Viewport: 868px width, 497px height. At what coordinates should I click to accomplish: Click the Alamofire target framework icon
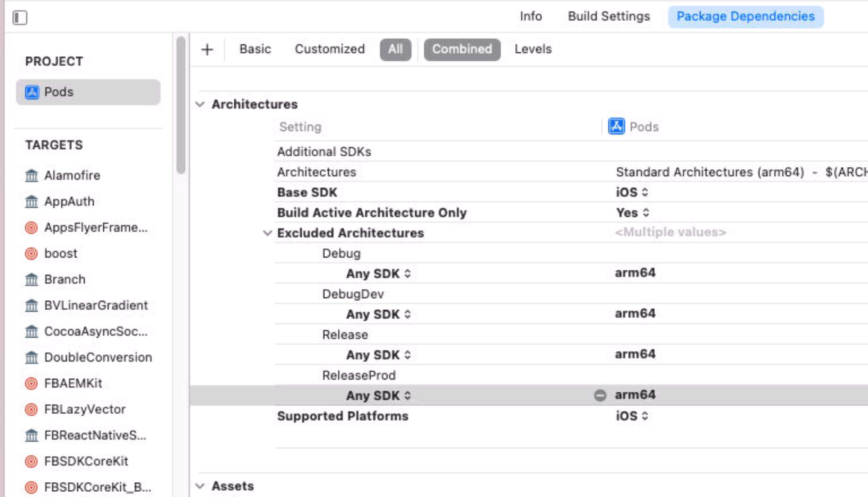point(32,176)
